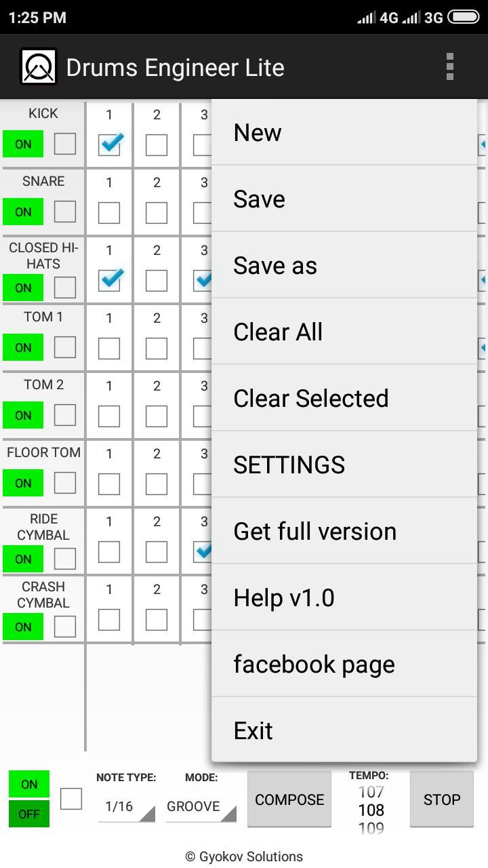The height and width of the screenshot is (868, 488).
Task: Select New from the menu
Action: (x=258, y=132)
